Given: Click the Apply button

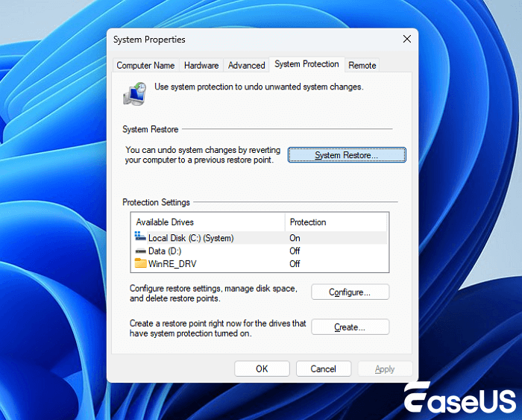Looking at the screenshot, I should 385,369.
